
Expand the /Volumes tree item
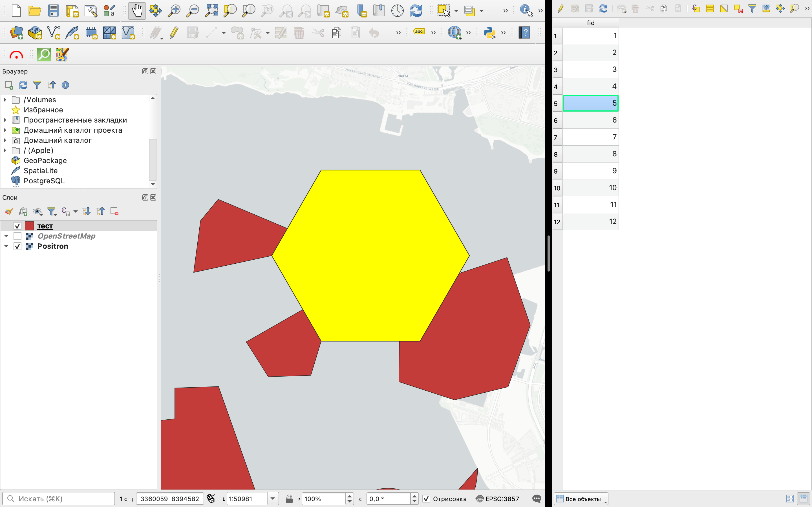5,100
